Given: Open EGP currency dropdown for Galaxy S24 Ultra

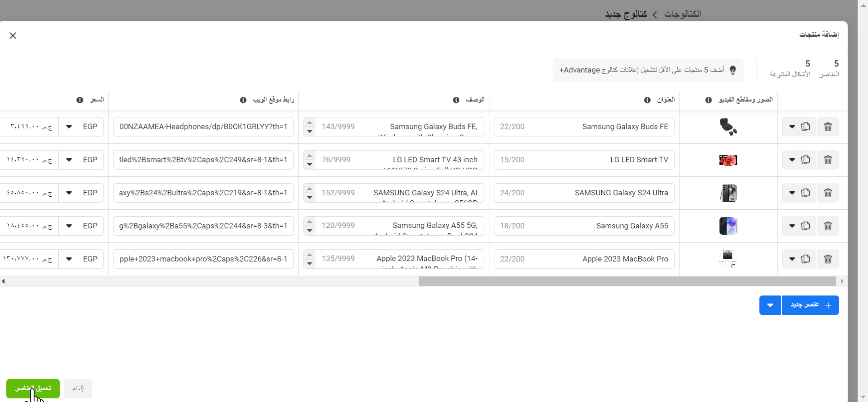Looking at the screenshot, I should [x=81, y=193].
